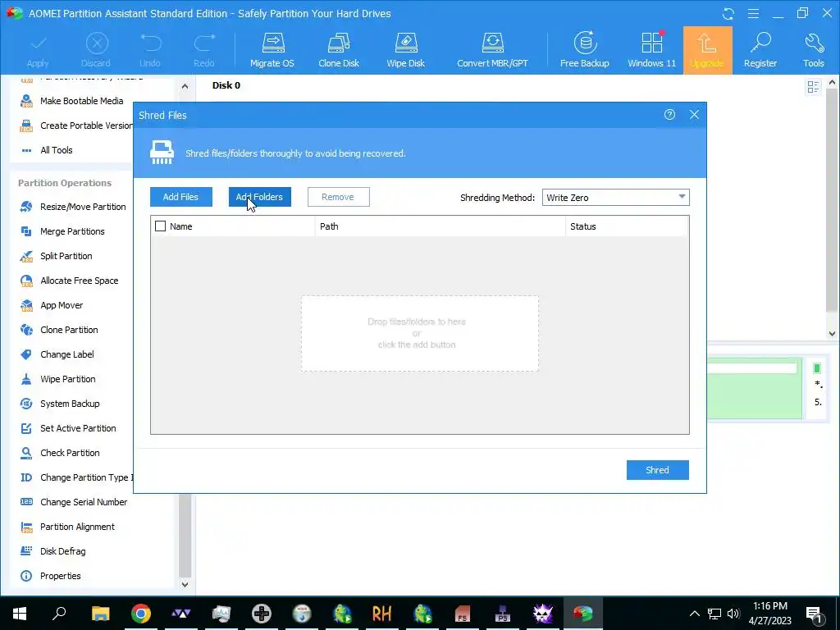The image size is (840, 630).
Task: Click the Set Active Partition icon
Action: click(26, 428)
